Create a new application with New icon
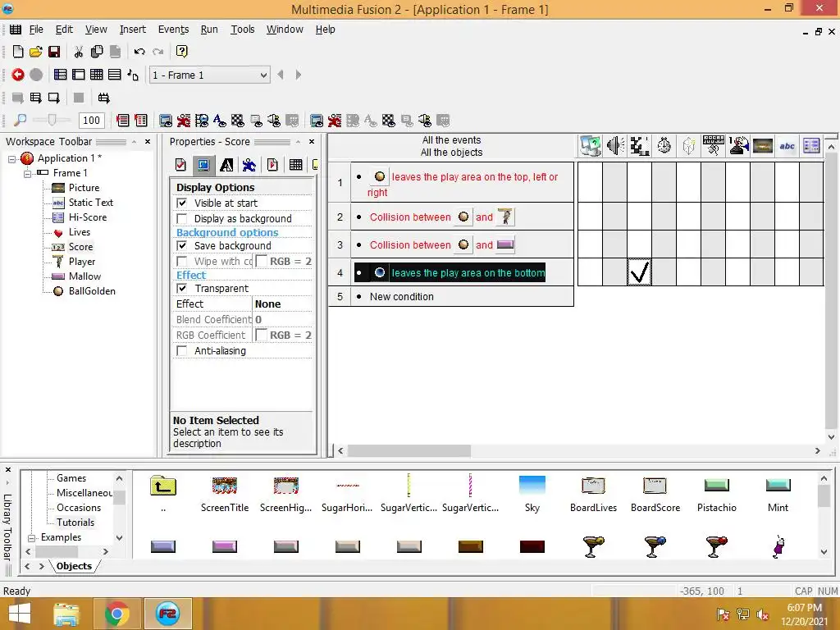The image size is (840, 630). pos(18,52)
